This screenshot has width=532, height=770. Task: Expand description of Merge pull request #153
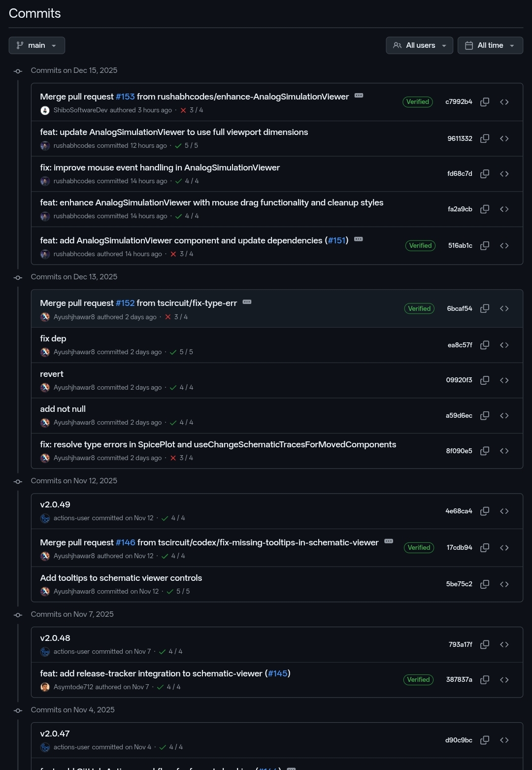click(359, 96)
